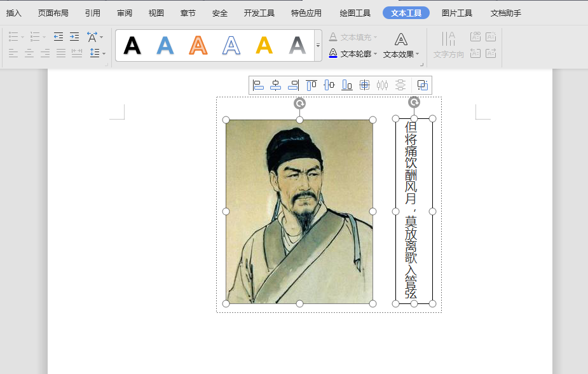Justify paragraph text

click(61, 53)
